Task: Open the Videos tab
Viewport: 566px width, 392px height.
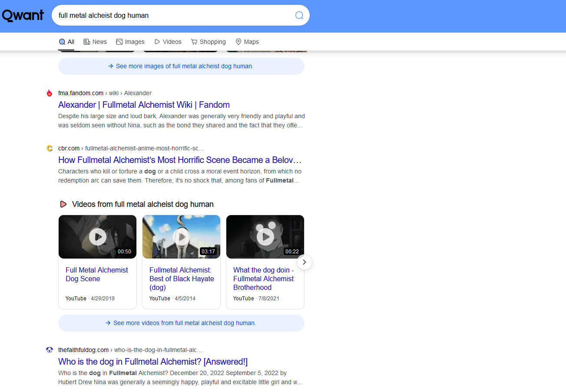Action: tap(168, 42)
